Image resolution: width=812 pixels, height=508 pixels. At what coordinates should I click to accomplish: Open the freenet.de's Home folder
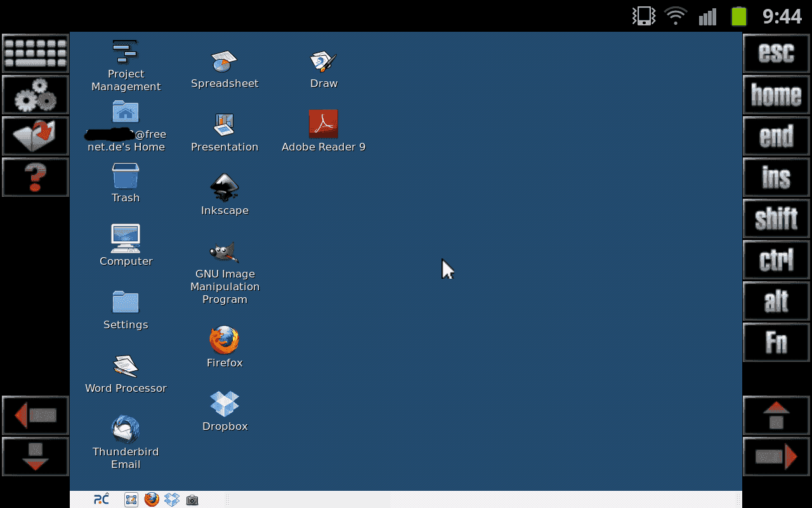(x=126, y=112)
